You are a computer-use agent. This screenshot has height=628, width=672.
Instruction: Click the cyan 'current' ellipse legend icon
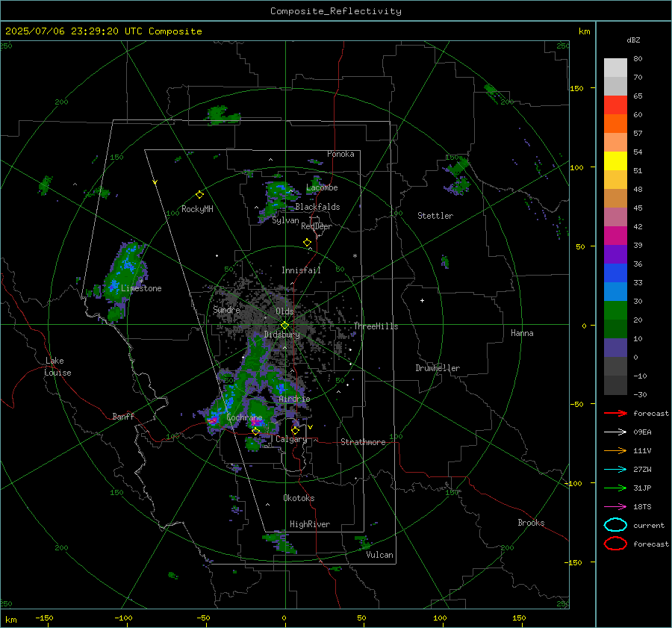coord(615,525)
